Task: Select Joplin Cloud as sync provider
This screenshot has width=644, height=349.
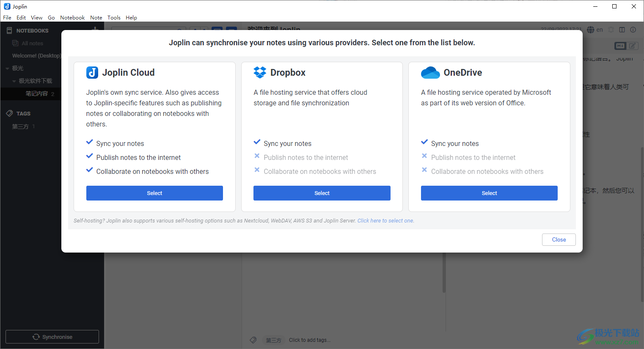Action: point(154,193)
